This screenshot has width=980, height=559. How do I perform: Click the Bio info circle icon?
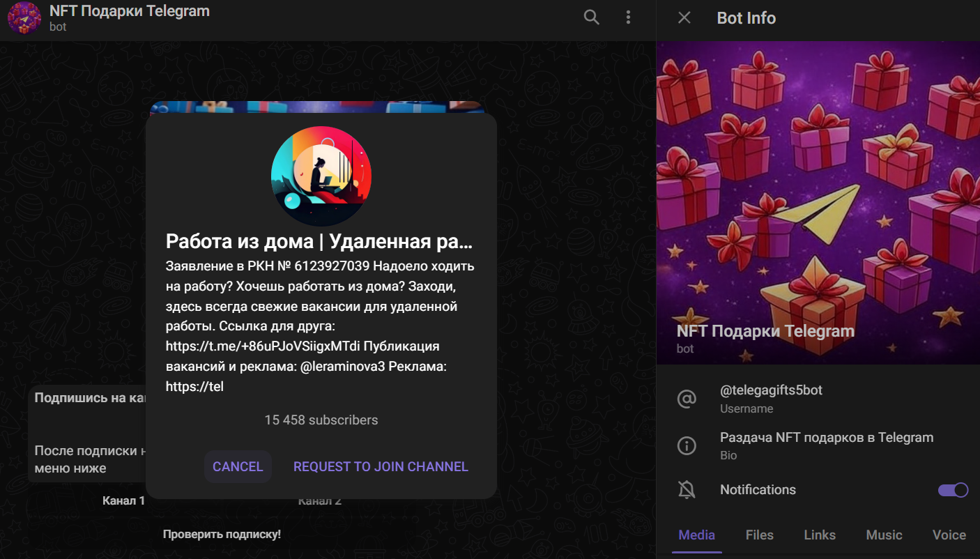point(687,445)
